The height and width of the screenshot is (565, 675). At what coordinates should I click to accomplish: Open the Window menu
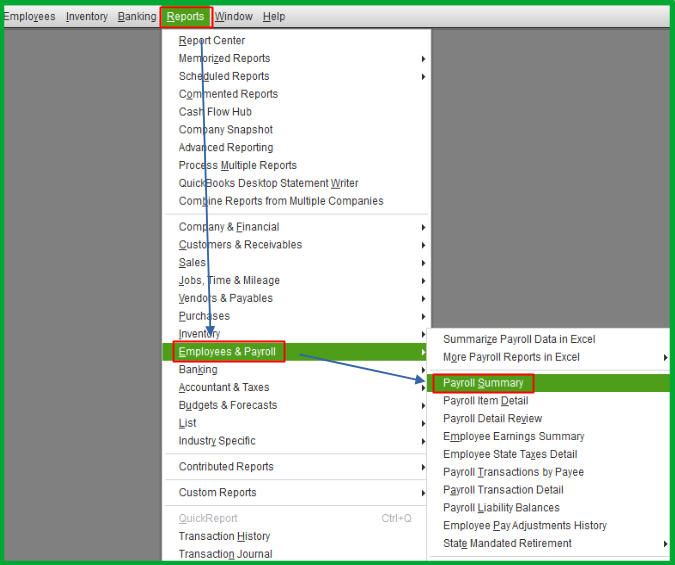234,16
